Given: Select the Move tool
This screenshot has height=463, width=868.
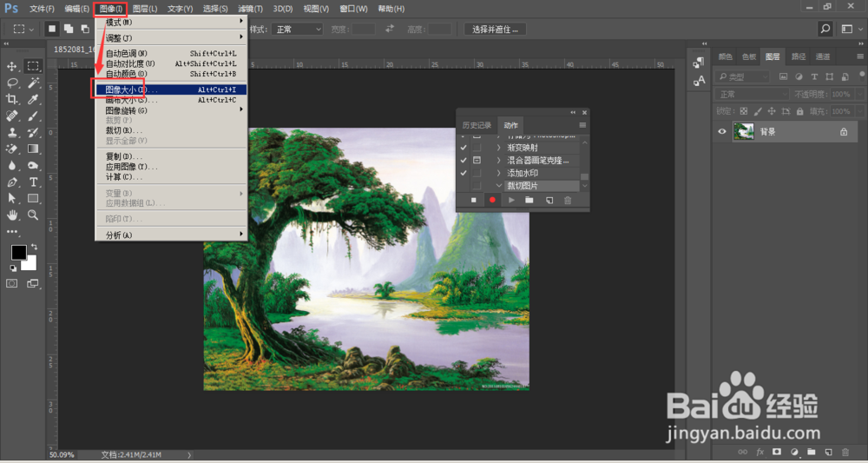Looking at the screenshot, I should click(x=11, y=67).
